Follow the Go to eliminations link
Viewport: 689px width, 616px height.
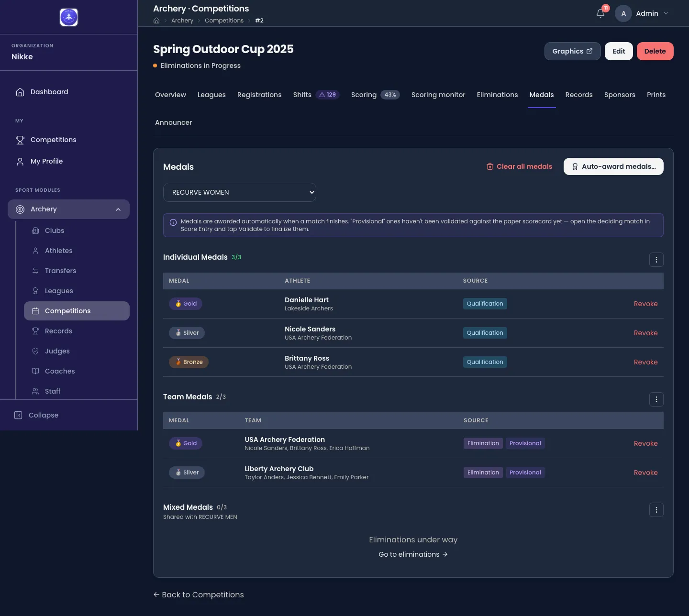coord(413,554)
